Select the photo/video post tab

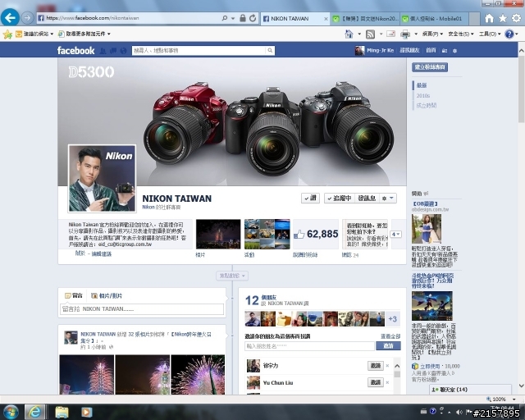(107, 296)
